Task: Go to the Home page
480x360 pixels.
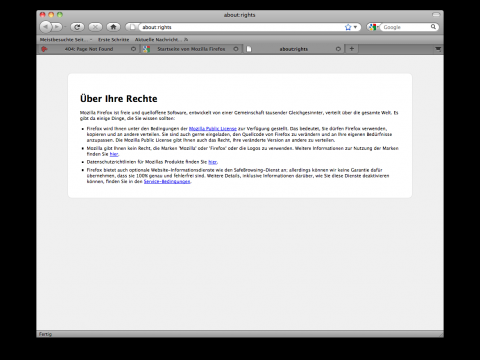Action: (113, 27)
